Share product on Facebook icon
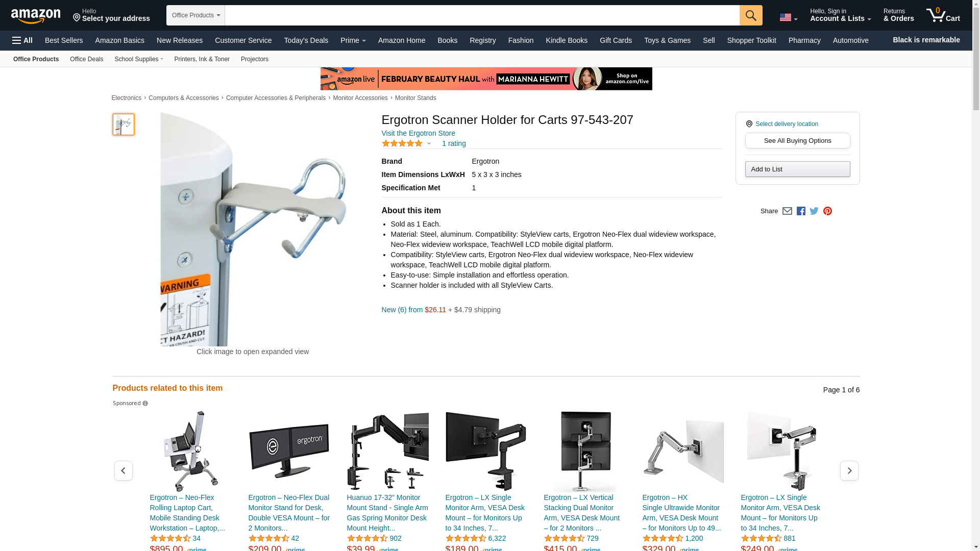Screen dimensions: 980x551 click(x=801, y=211)
